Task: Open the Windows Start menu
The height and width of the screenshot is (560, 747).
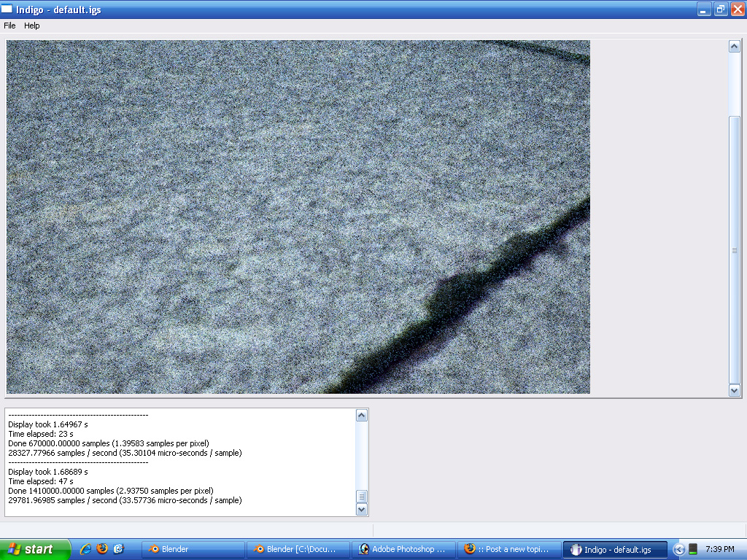Action: click(35, 549)
